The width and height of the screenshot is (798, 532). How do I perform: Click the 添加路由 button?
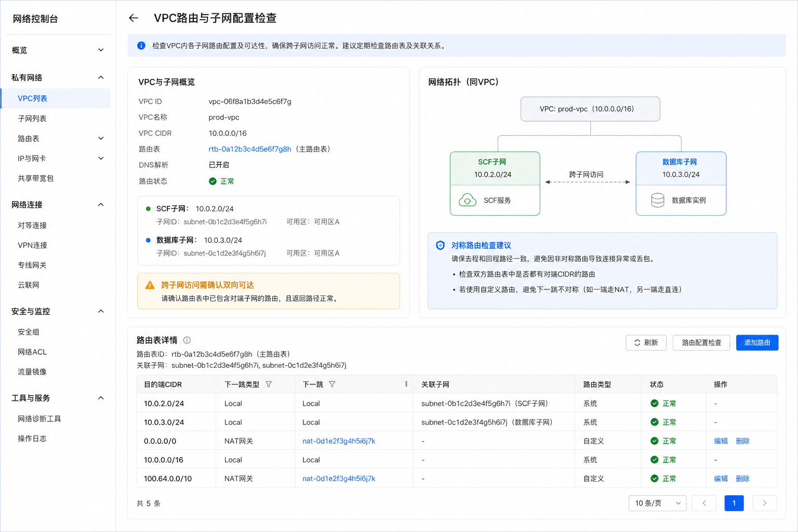coord(757,343)
